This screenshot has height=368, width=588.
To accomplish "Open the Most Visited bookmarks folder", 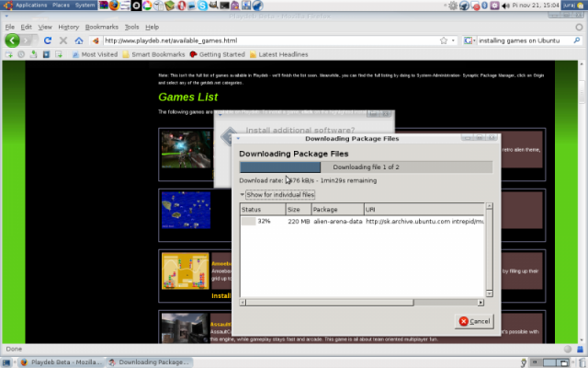I will 95,54.
